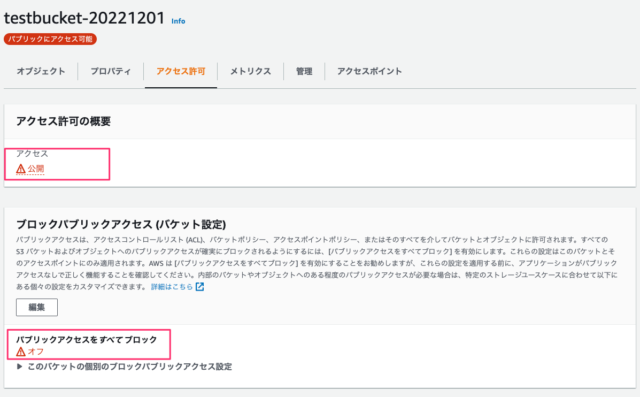The height and width of the screenshot is (397, 640).
Task: Click the アクセス許可の概要 heading
Action: pos(63,121)
